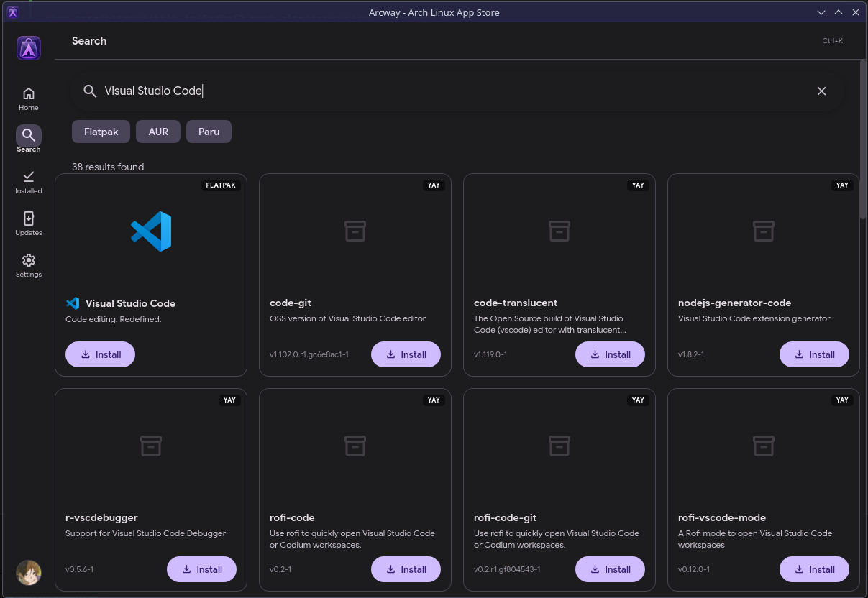Click the rofi-vscode-mode package placeholder icon
This screenshot has height=598, width=868.
(764, 446)
